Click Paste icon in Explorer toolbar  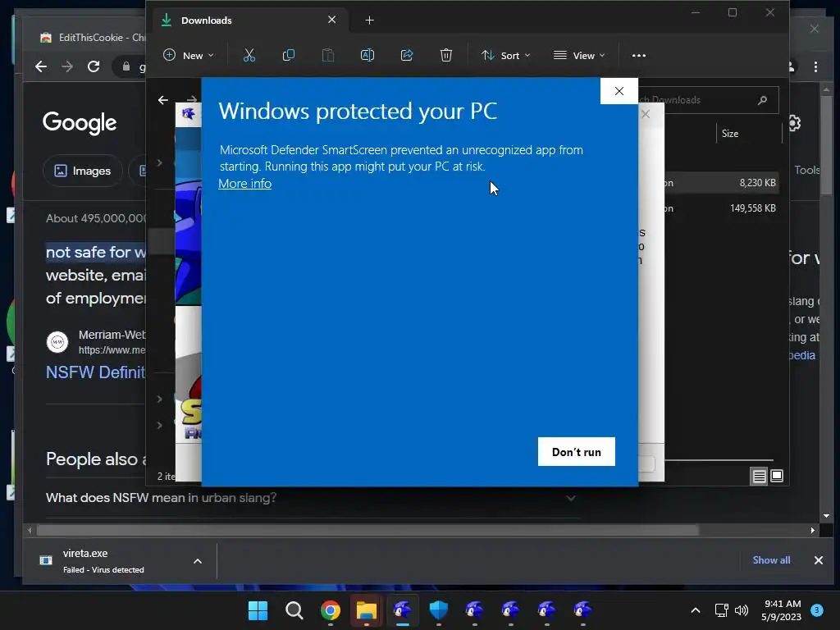[328, 55]
